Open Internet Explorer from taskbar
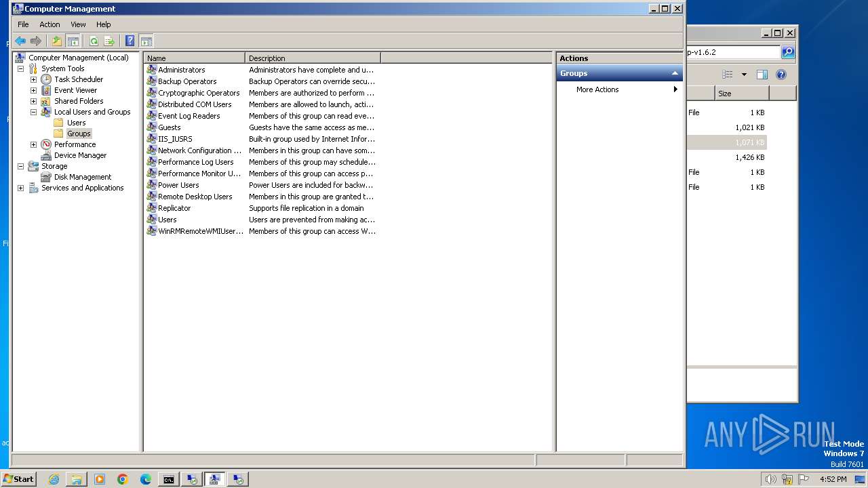Viewport: 868px width, 488px height. 54,479
